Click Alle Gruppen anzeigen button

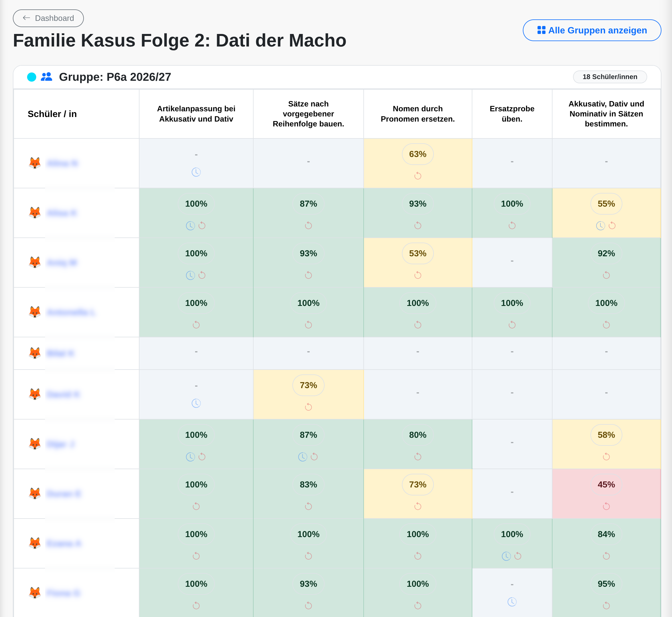[x=592, y=30]
